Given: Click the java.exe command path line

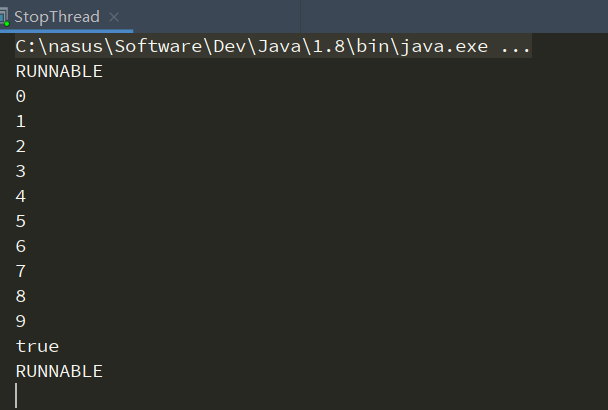Looking at the screenshot, I should tap(250, 47).
